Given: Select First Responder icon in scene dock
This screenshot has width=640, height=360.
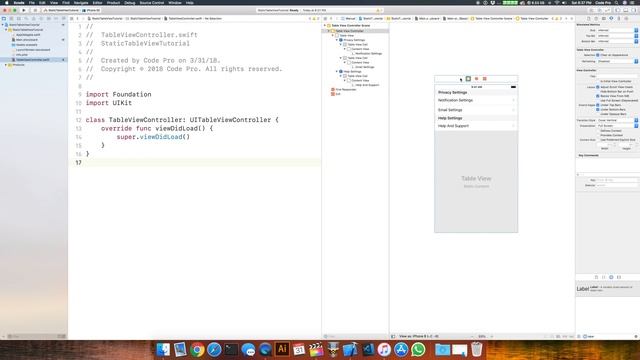Looking at the screenshot, I should (476, 79).
